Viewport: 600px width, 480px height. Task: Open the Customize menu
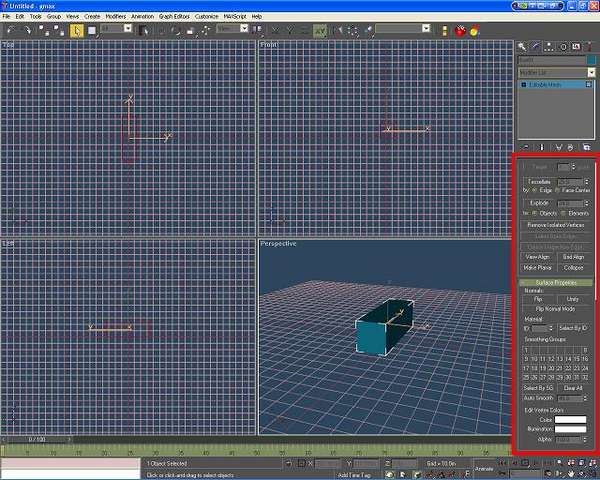coord(207,16)
